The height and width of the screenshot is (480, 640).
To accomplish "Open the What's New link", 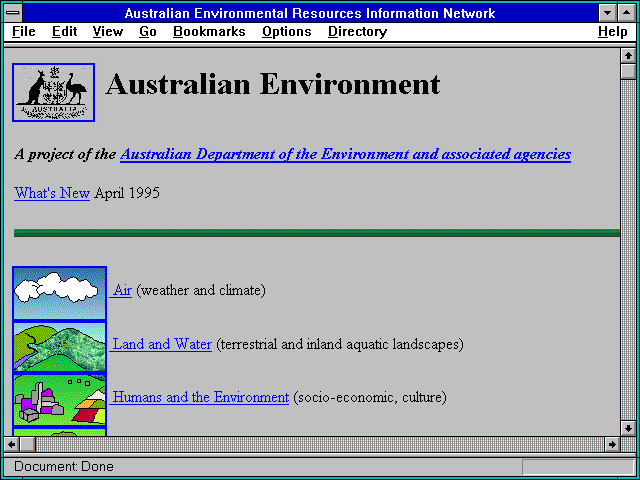I will 52,193.
